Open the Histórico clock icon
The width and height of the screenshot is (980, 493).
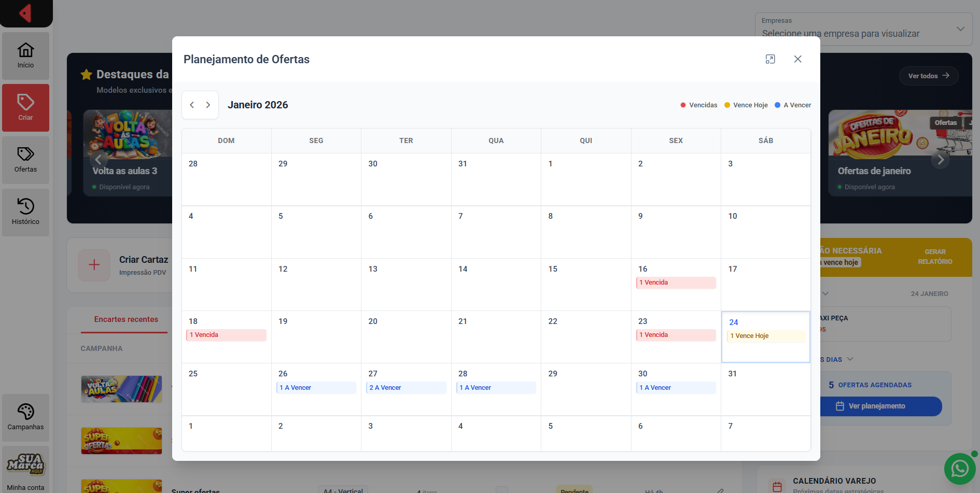[25, 206]
